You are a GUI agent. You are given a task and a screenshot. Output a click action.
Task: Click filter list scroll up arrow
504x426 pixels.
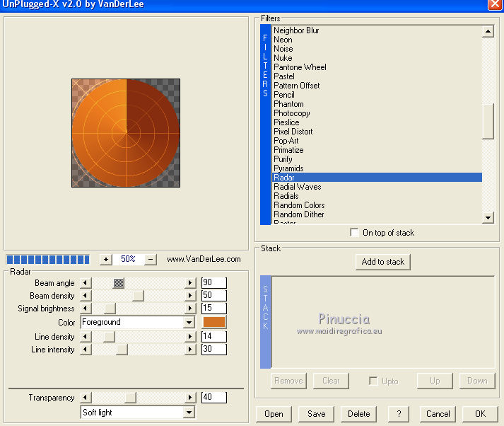pos(488,31)
